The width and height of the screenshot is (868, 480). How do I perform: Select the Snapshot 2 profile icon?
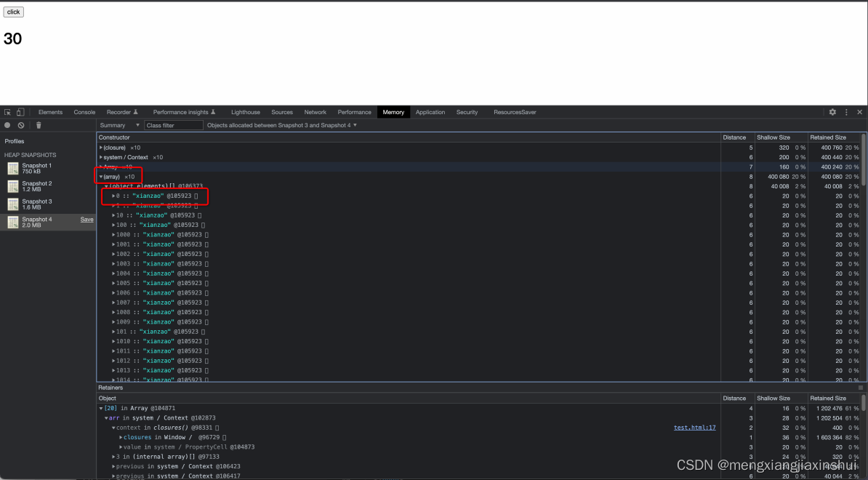[x=13, y=186]
